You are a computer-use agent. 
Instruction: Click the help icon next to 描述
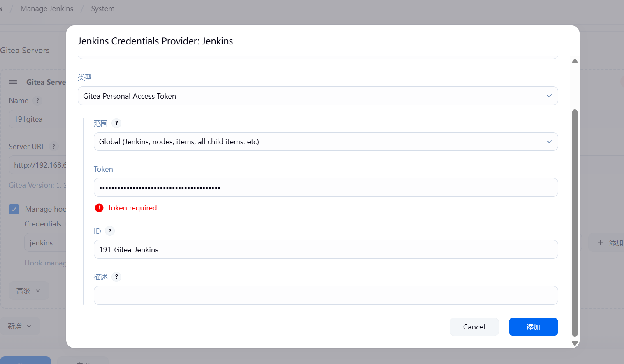[x=116, y=277]
